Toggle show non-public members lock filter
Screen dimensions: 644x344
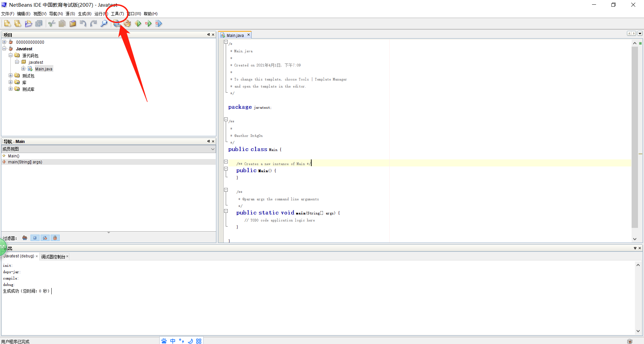tap(55, 238)
